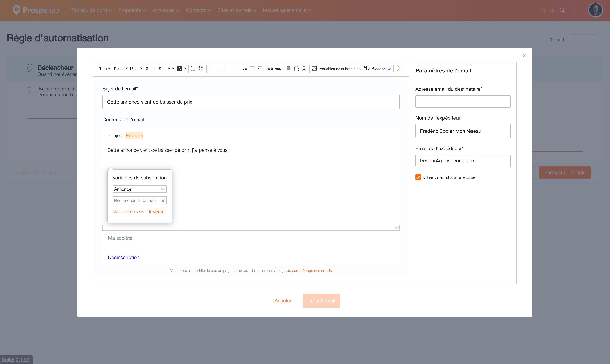Open the Propriétés menu
The image size is (610, 364).
[132, 10]
